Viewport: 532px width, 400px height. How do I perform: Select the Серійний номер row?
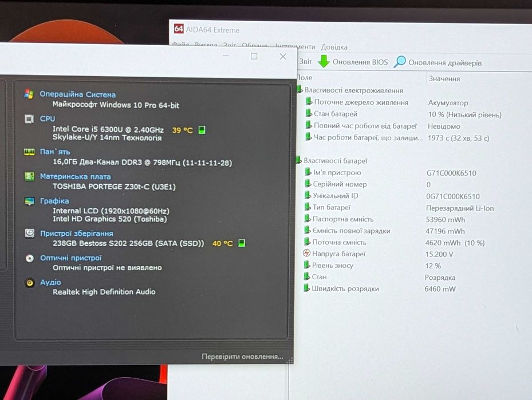tap(367, 184)
